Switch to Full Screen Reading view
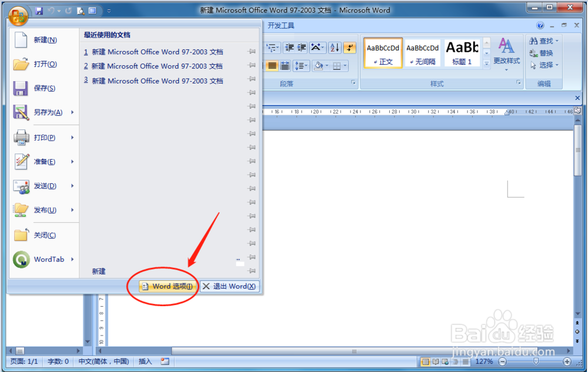 coord(435,361)
